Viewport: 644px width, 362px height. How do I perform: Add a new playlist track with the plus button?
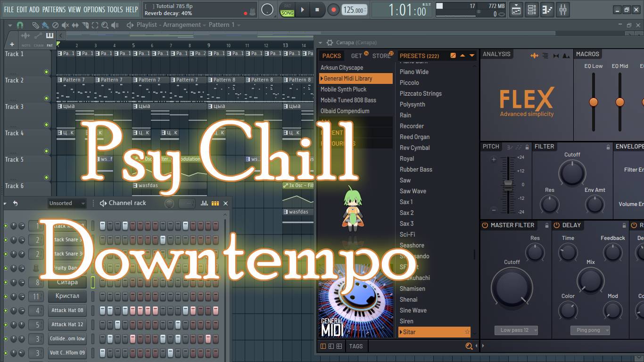click(x=12, y=44)
